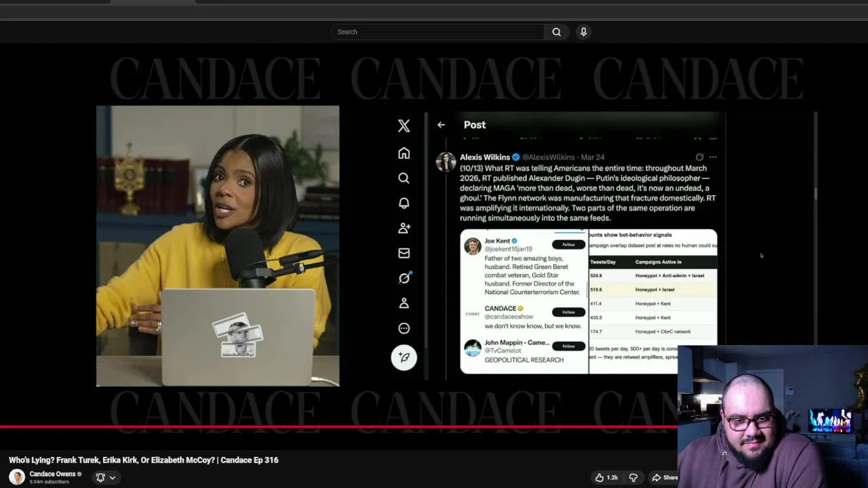Go back using the Post arrow

point(441,125)
